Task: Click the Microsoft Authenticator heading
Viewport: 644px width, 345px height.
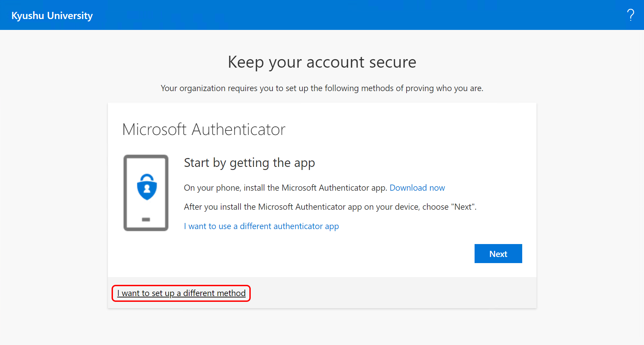Action: tap(204, 130)
